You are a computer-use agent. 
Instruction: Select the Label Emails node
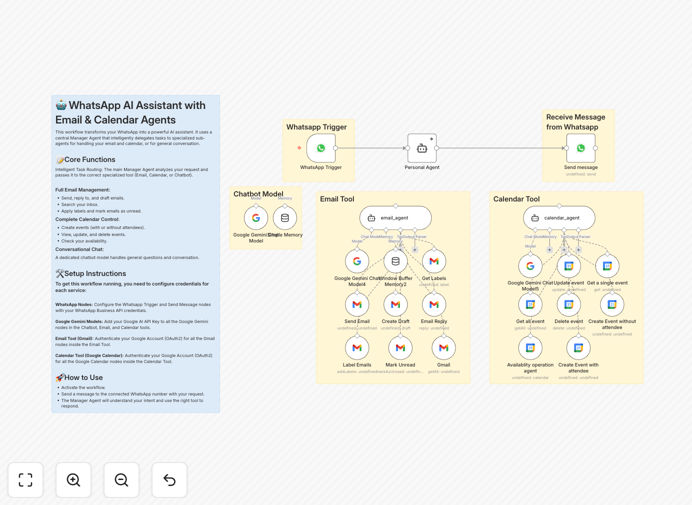(x=357, y=348)
